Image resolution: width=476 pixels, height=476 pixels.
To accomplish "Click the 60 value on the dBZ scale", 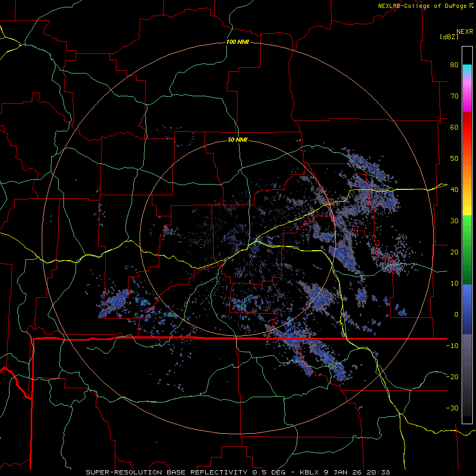I will [454, 127].
